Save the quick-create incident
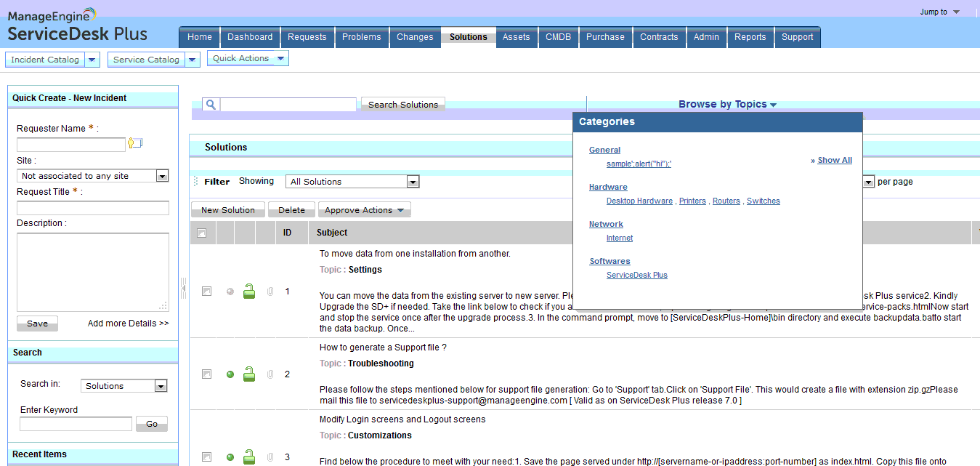The image size is (980, 466). click(37, 324)
